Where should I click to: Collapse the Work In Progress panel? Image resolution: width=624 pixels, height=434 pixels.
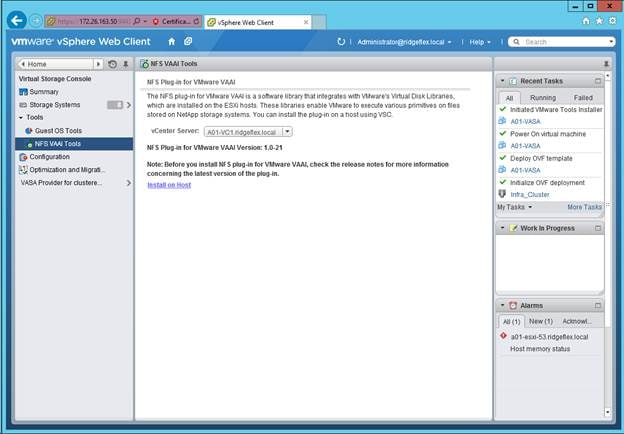coord(502,228)
